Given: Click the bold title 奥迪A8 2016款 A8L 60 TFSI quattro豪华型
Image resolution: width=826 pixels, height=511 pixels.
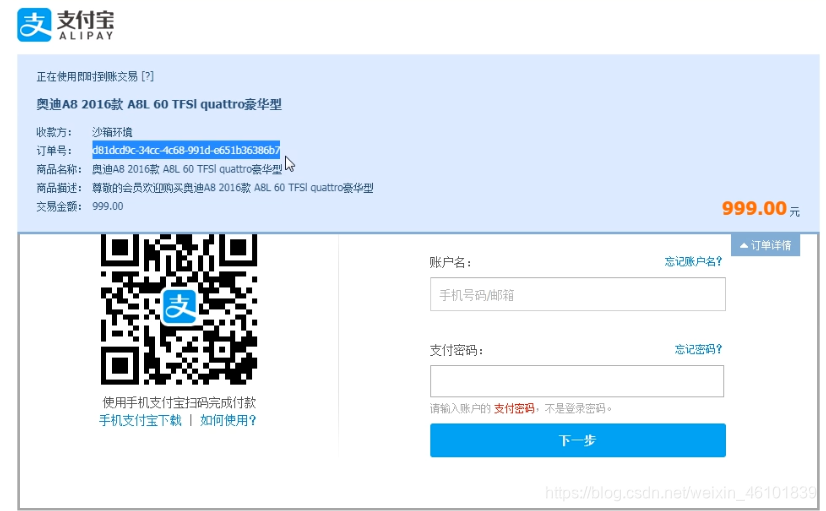Looking at the screenshot, I should 159,104.
